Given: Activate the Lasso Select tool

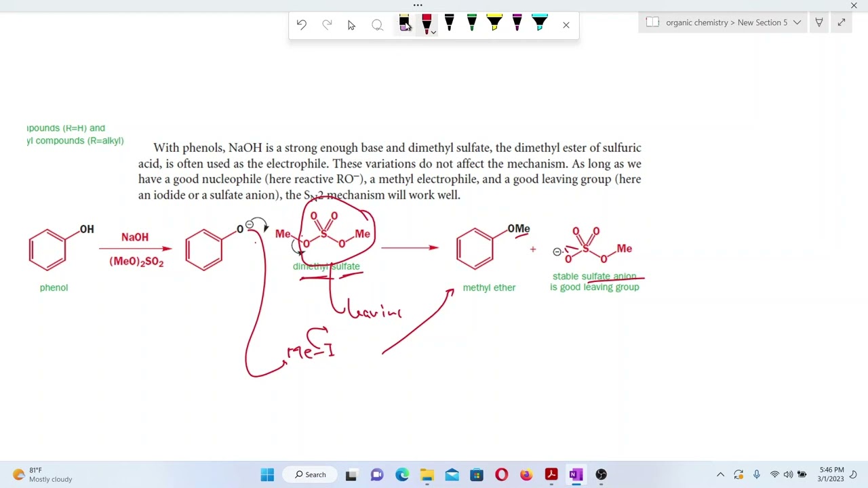Looking at the screenshot, I should coord(377,25).
